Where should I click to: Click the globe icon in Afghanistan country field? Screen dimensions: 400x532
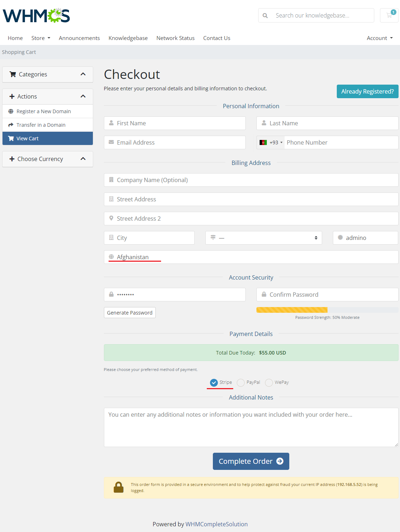coord(111,257)
